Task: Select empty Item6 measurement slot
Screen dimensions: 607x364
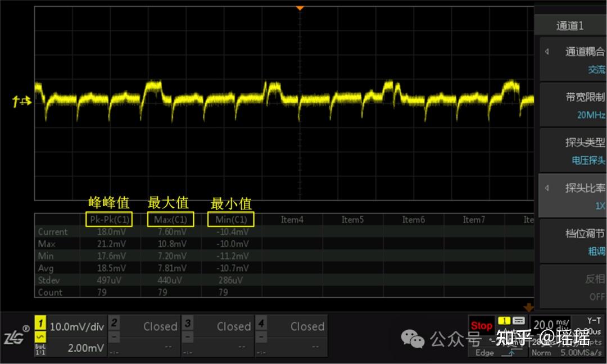Action: coord(414,220)
